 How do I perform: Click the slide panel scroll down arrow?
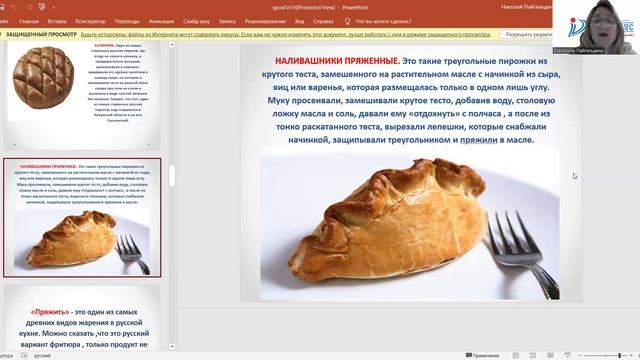[172, 347]
